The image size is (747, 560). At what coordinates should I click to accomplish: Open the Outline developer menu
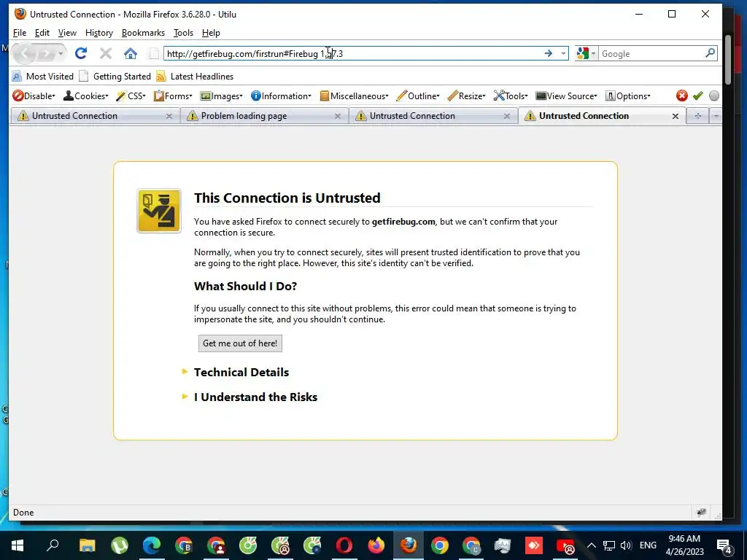(x=418, y=96)
